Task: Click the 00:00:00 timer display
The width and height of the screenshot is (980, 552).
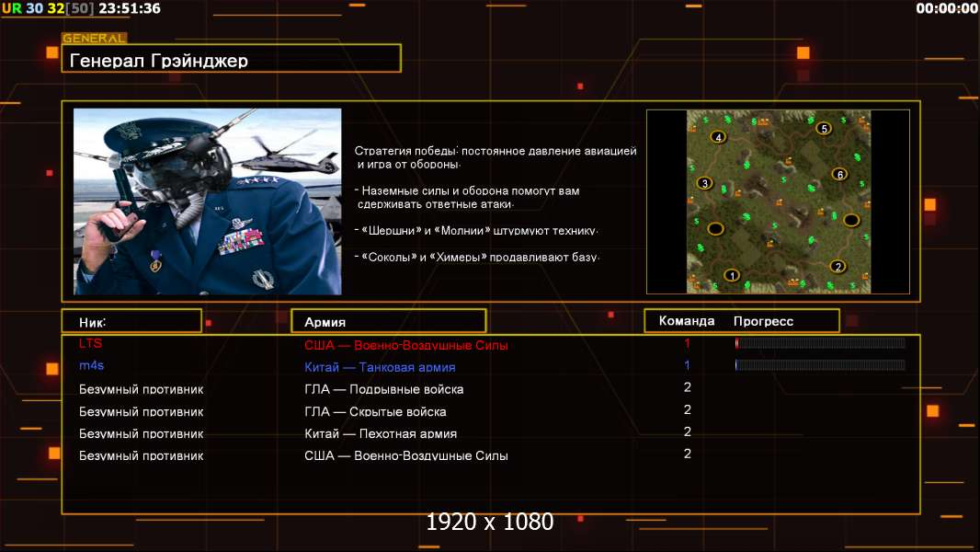Action: (946, 8)
